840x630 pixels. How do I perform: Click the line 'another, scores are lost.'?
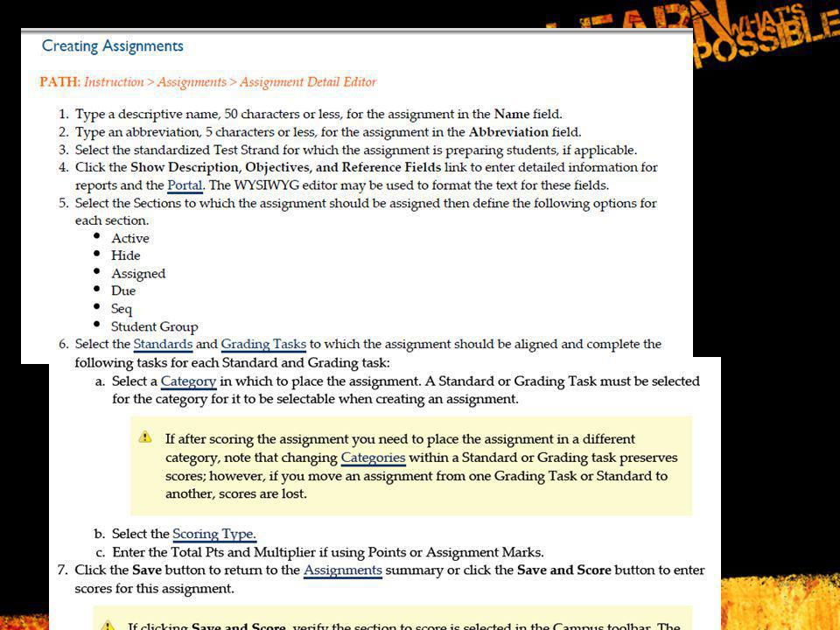pos(236,493)
